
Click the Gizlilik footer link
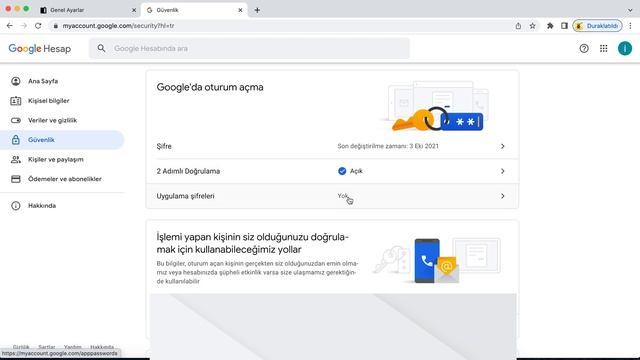click(x=21, y=347)
